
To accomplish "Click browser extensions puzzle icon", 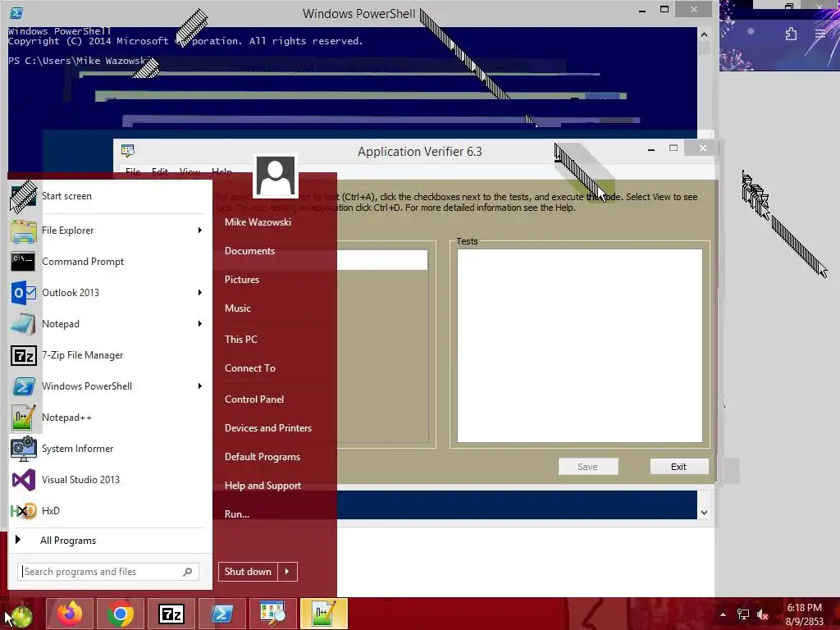I will click(791, 34).
